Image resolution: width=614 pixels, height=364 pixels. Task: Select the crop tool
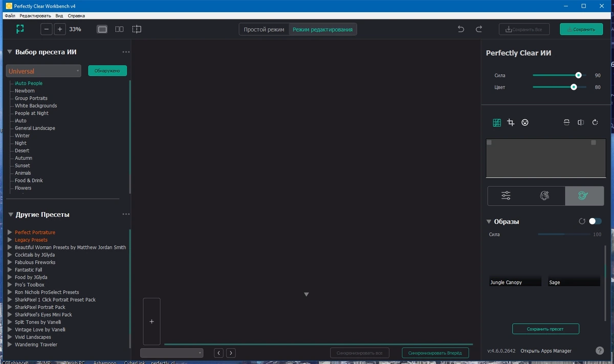(x=511, y=122)
